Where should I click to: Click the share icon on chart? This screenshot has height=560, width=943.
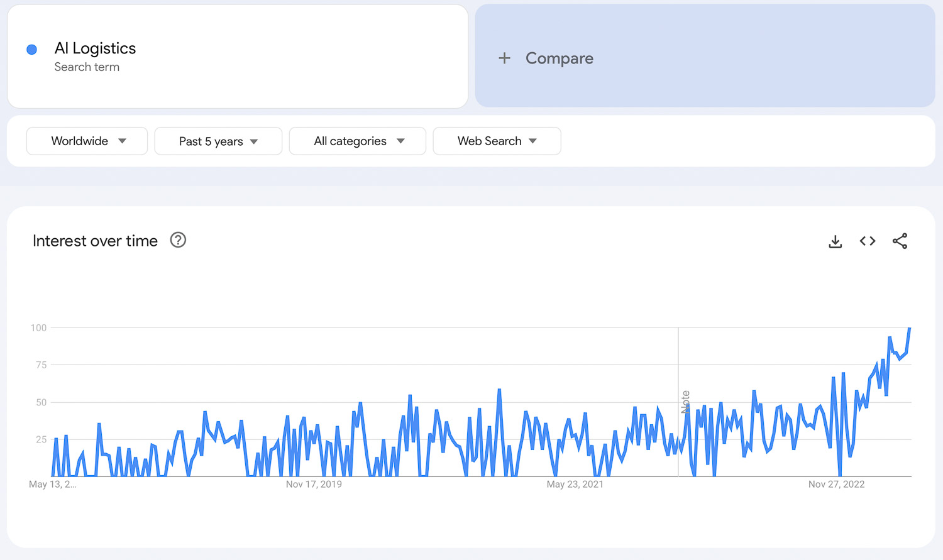click(900, 241)
